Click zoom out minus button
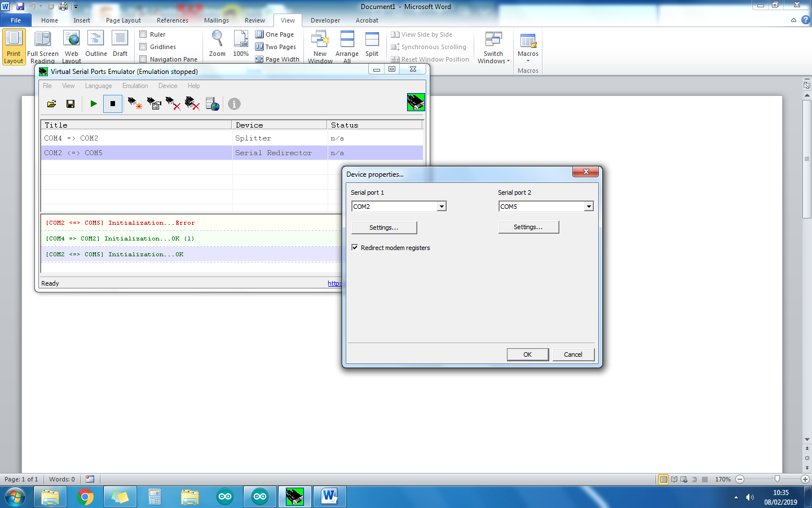This screenshot has height=508, width=812. [740, 479]
